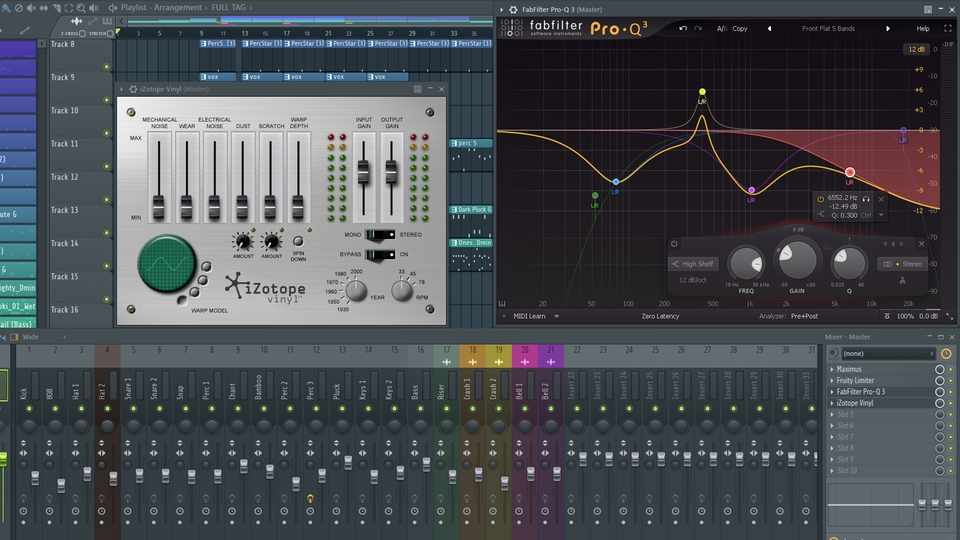The image size is (960, 540).
Task: Click Zero Latency processing mode
Action: [x=660, y=317]
